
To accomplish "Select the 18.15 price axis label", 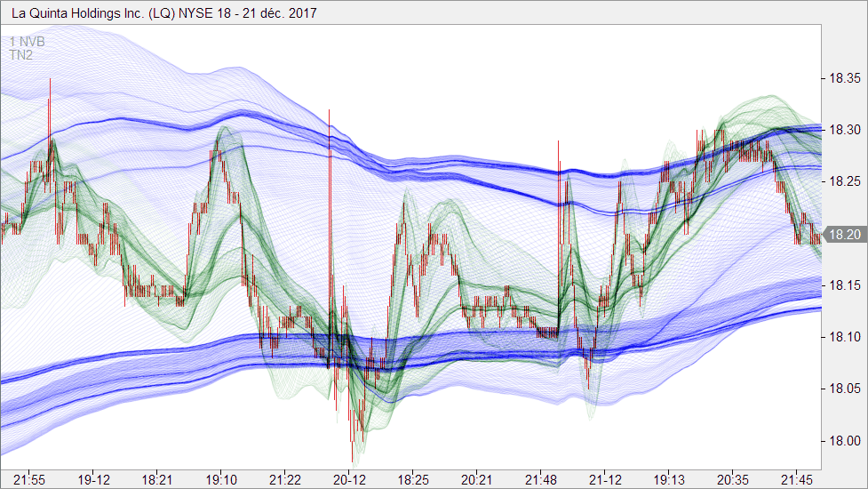I will tap(845, 285).
